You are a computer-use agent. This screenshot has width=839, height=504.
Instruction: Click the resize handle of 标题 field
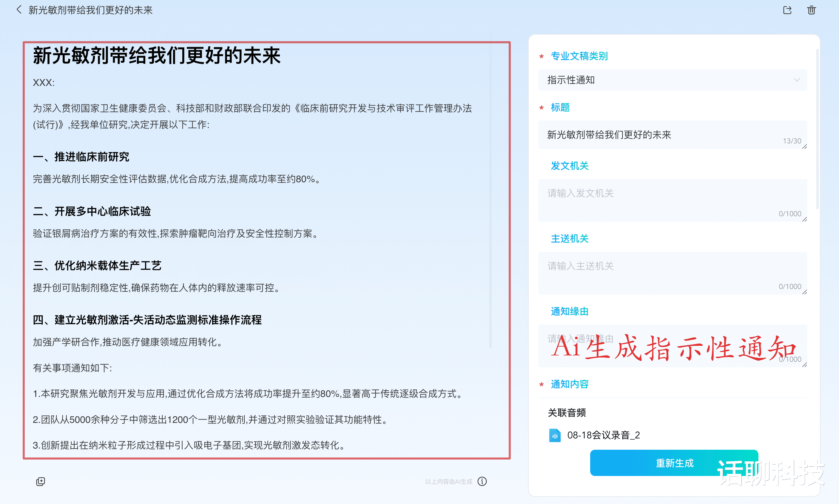[804, 147]
